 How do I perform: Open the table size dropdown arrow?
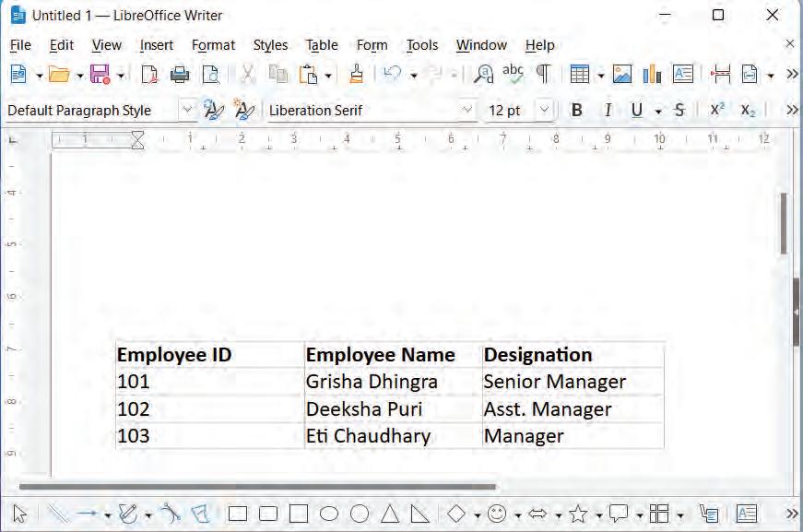(x=601, y=77)
